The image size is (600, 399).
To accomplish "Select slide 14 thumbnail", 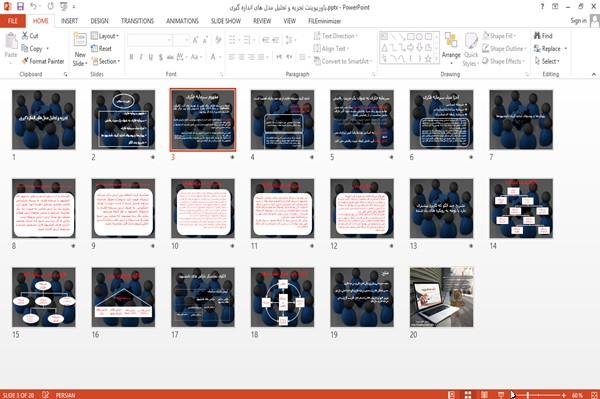I will 521,208.
